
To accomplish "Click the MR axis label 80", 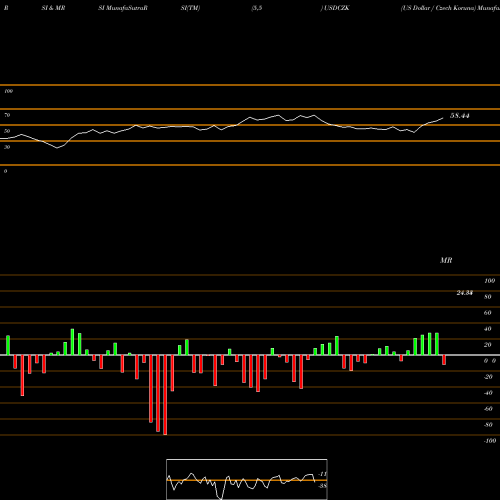I will [x=488, y=297].
